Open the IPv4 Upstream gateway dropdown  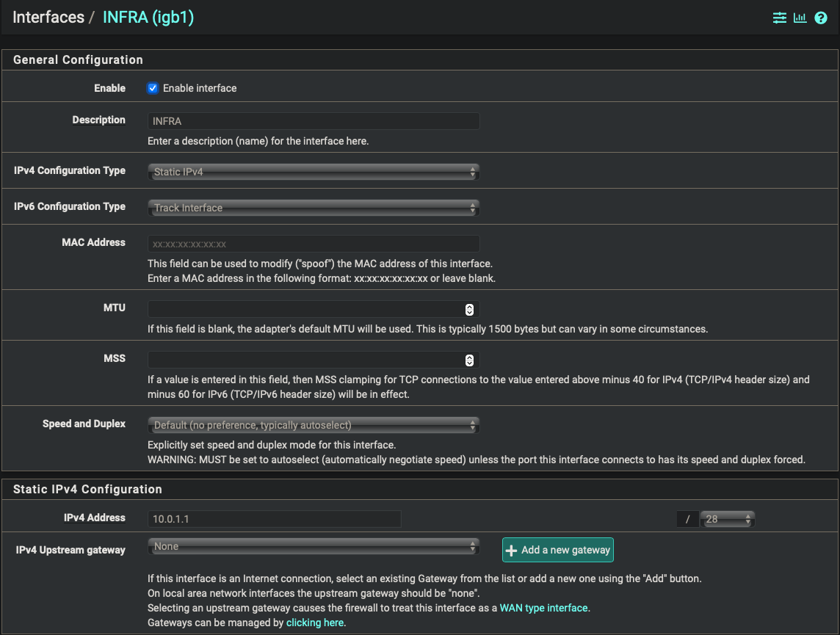coord(314,546)
